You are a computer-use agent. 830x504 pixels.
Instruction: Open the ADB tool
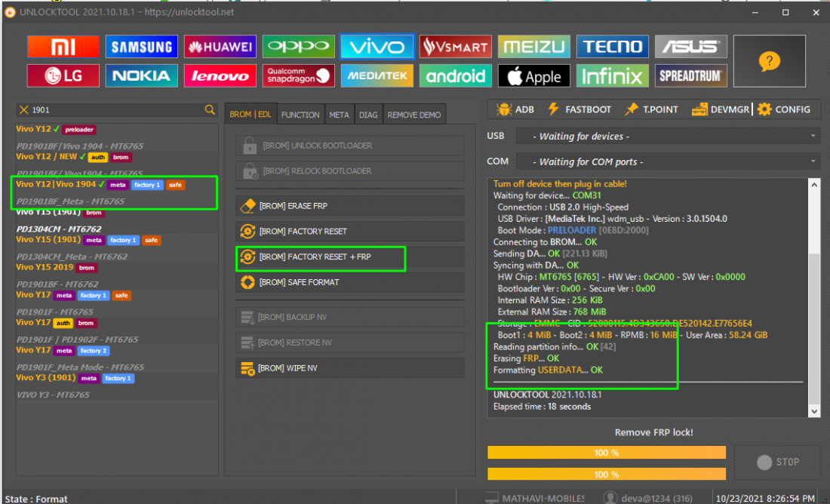point(515,109)
